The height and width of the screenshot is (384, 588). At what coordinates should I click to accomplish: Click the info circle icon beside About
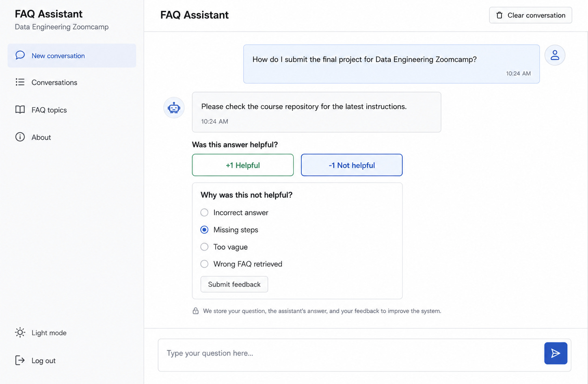pyautogui.click(x=20, y=137)
